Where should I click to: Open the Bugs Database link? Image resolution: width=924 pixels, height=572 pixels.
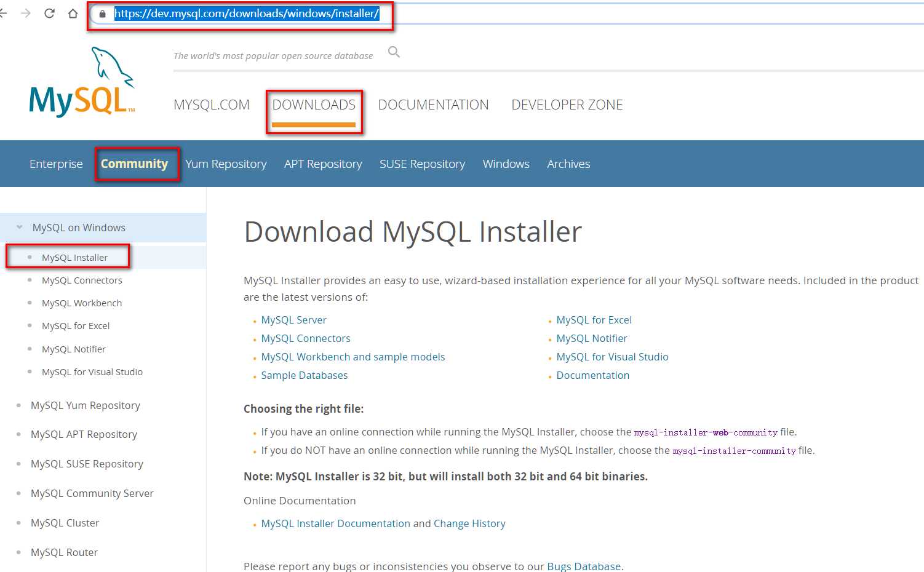(584, 566)
